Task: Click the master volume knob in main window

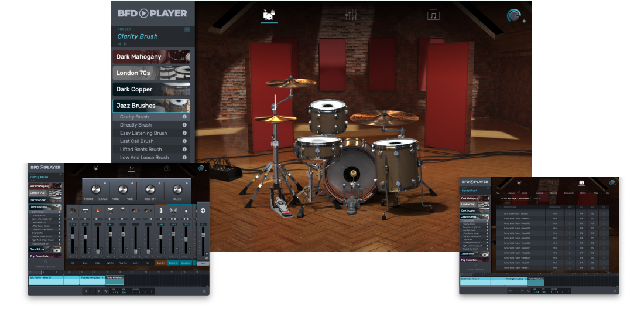Action: pyautogui.click(x=513, y=16)
